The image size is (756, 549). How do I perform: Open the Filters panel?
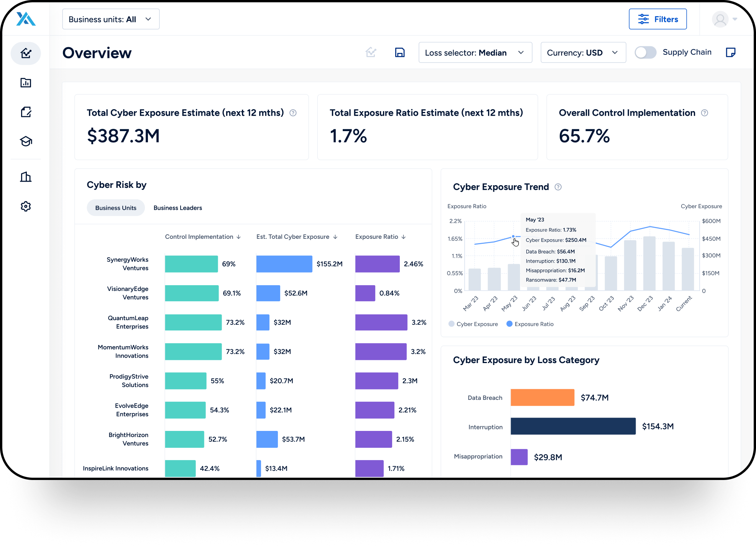pos(658,19)
